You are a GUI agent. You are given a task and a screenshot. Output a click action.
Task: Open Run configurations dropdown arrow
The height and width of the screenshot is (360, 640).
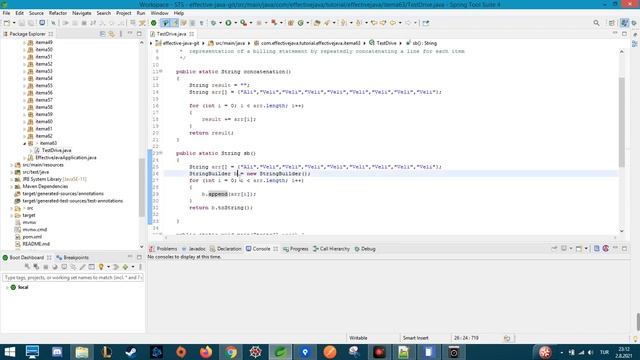[x=236, y=23]
